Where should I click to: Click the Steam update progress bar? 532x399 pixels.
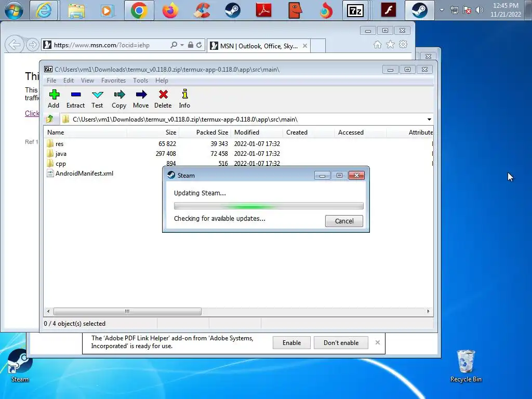(x=269, y=206)
